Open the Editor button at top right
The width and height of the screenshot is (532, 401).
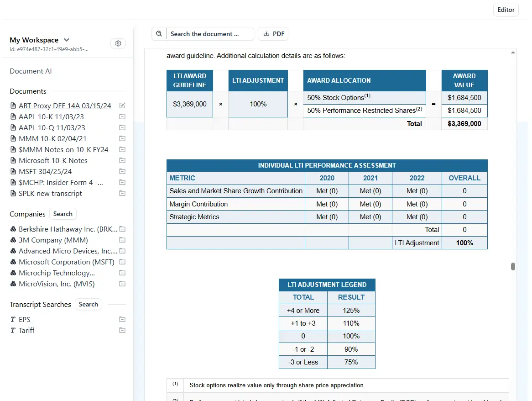pyautogui.click(x=506, y=10)
